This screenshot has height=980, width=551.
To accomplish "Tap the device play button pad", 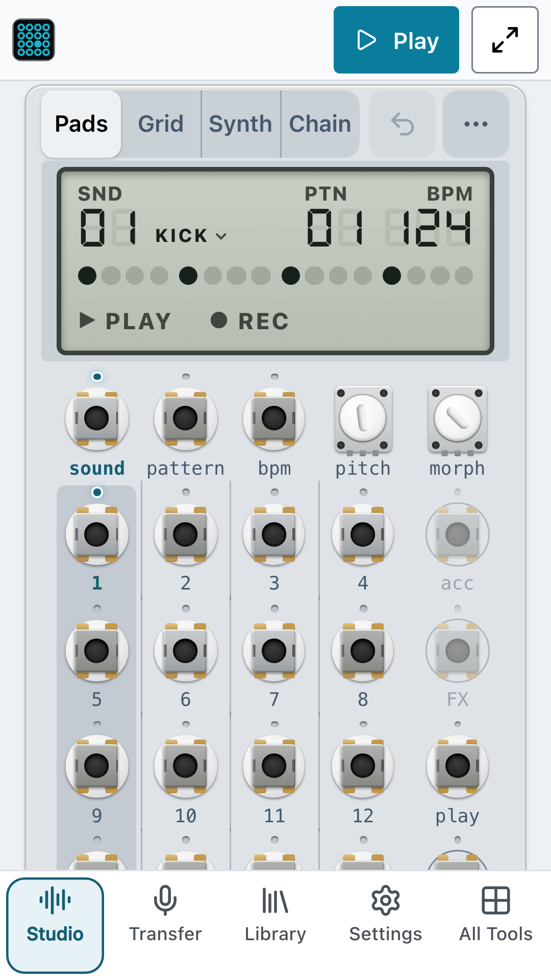I will click(x=458, y=766).
